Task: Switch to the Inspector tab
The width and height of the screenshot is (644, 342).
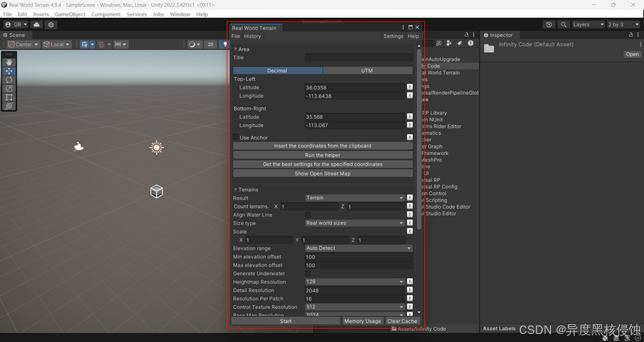Action: click(x=499, y=35)
